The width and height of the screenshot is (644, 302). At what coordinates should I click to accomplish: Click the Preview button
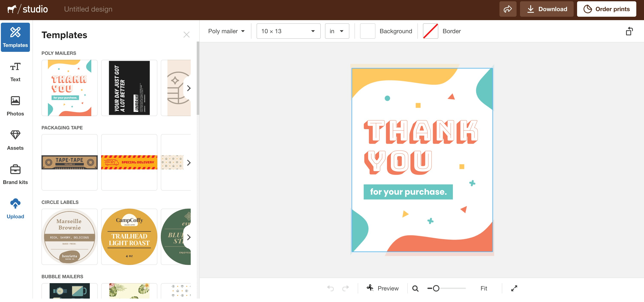382,288
